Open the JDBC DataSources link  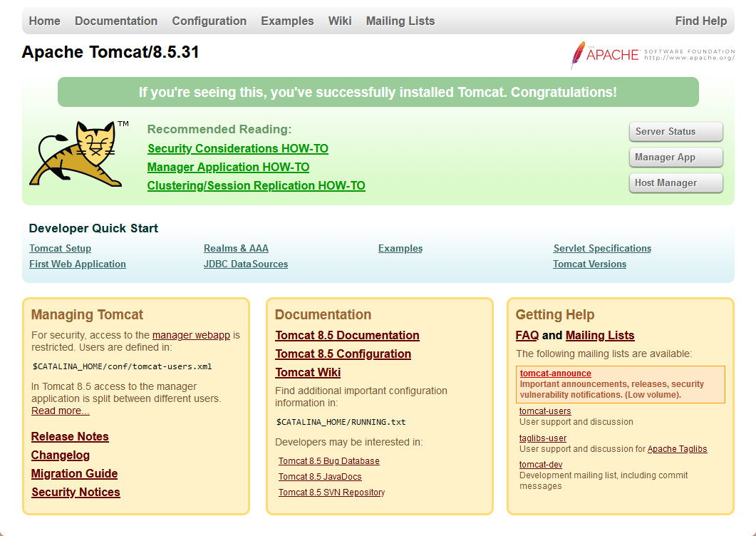pos(246,264)
